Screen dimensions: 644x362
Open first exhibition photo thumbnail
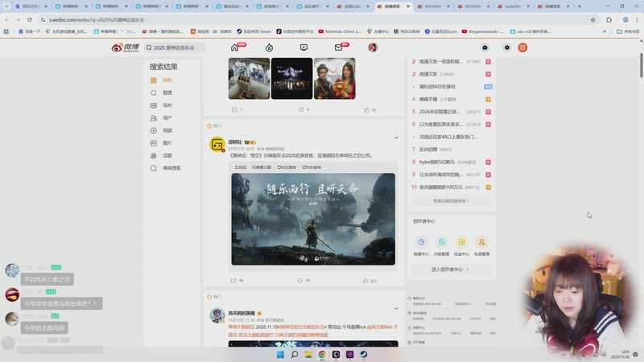[x=249, y=78]
